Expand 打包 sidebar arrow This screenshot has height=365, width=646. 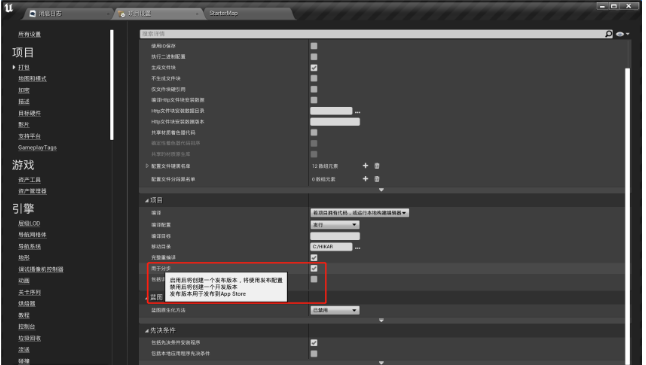pos(14,67)
